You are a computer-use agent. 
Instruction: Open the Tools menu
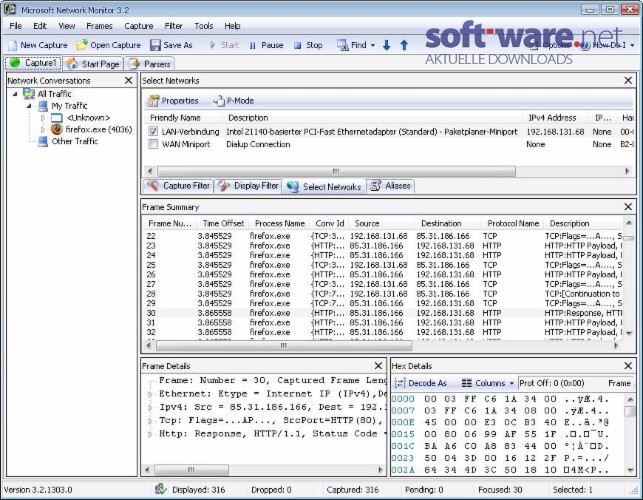(x=204, y=26)
